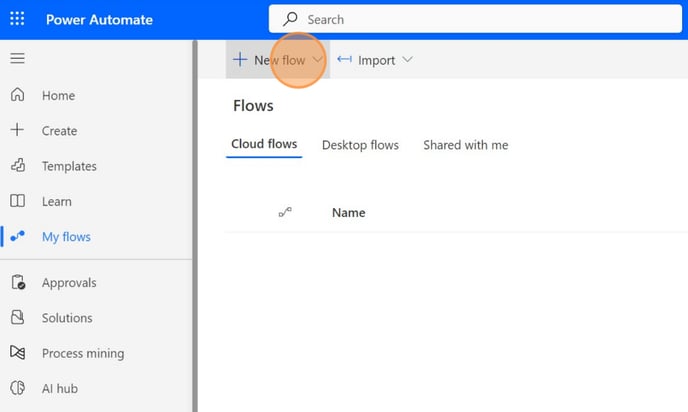688x412 pixels.
Task: Click the Learn book icon
Action: 18,201
